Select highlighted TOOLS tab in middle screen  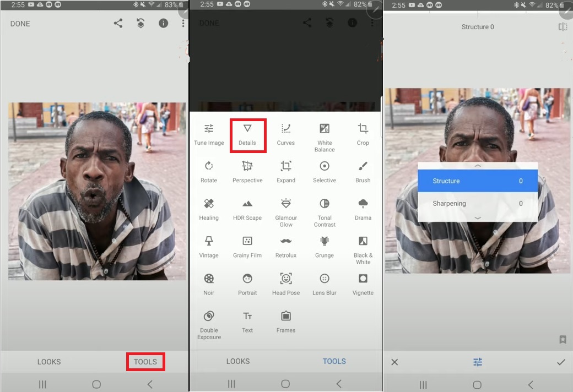pos(334,361)
